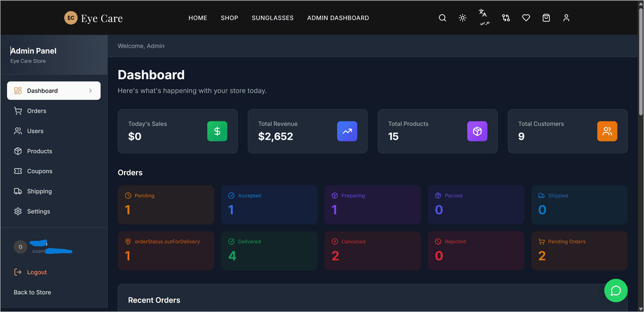Screen dimensions: 644x312
Task: Click the Recent Orders heading
Action: (154, 300)
